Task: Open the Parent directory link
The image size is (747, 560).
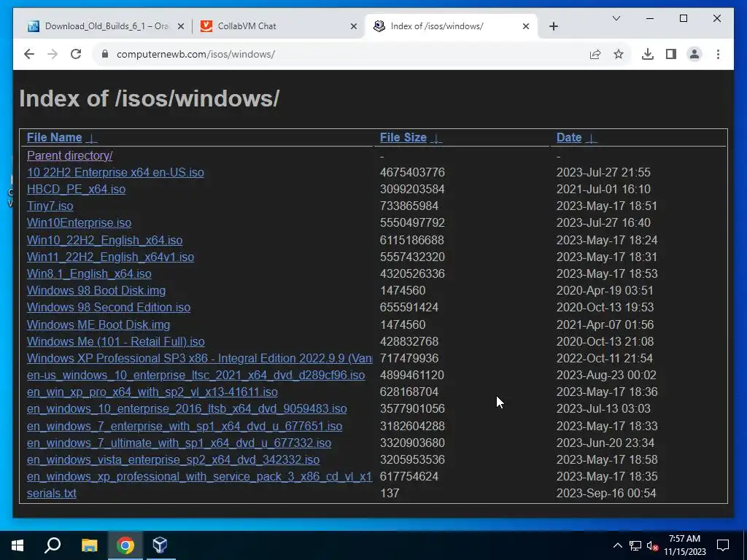Action: coord(69,156)
